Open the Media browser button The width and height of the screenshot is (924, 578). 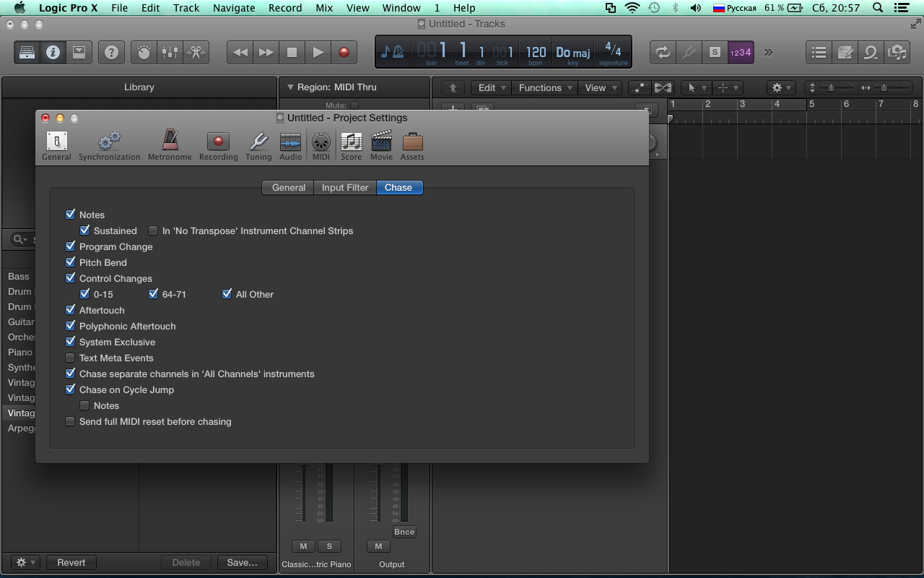coord(897,52)
